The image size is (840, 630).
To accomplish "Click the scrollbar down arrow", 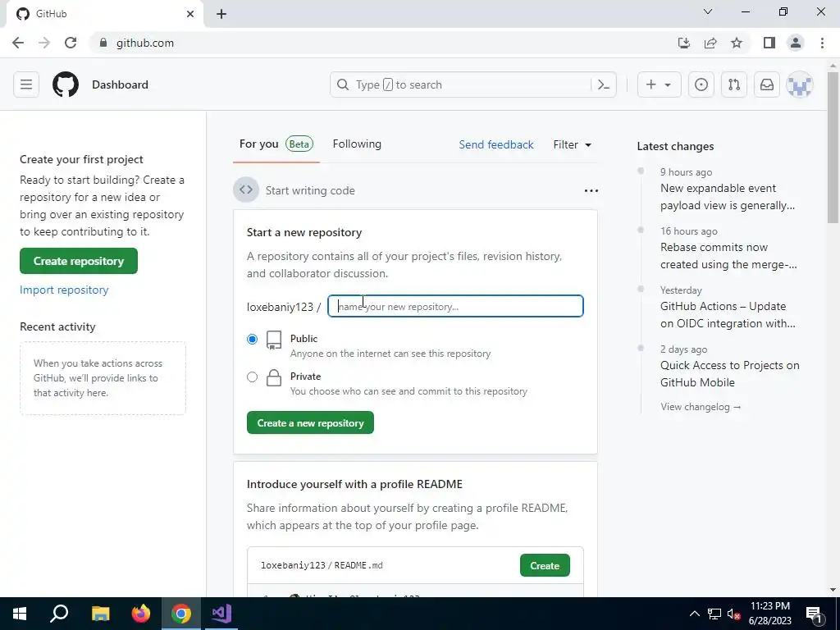I will [833, 590].
